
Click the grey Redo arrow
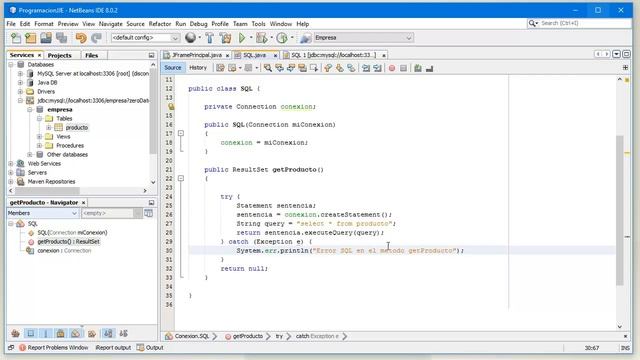(x=96, y=38)
